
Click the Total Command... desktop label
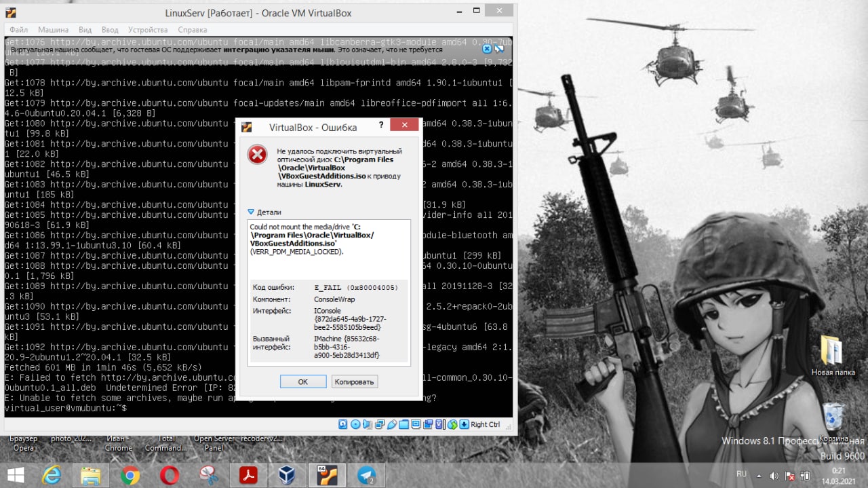click(165, 443)
